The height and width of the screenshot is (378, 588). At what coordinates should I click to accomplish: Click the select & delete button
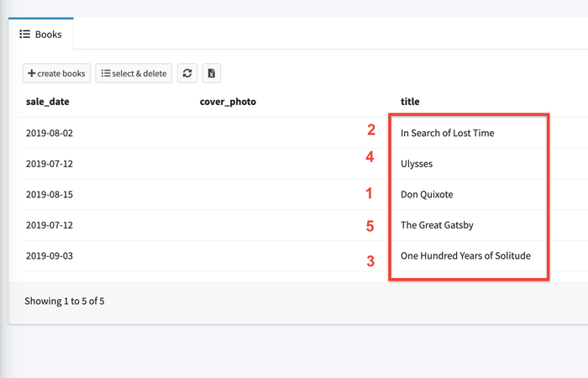click(x=134, y=73)
